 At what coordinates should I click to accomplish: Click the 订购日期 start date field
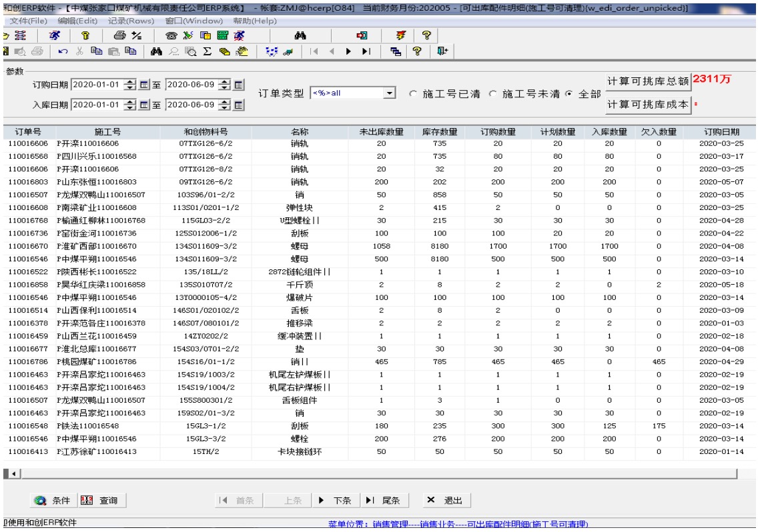[97, 85]
